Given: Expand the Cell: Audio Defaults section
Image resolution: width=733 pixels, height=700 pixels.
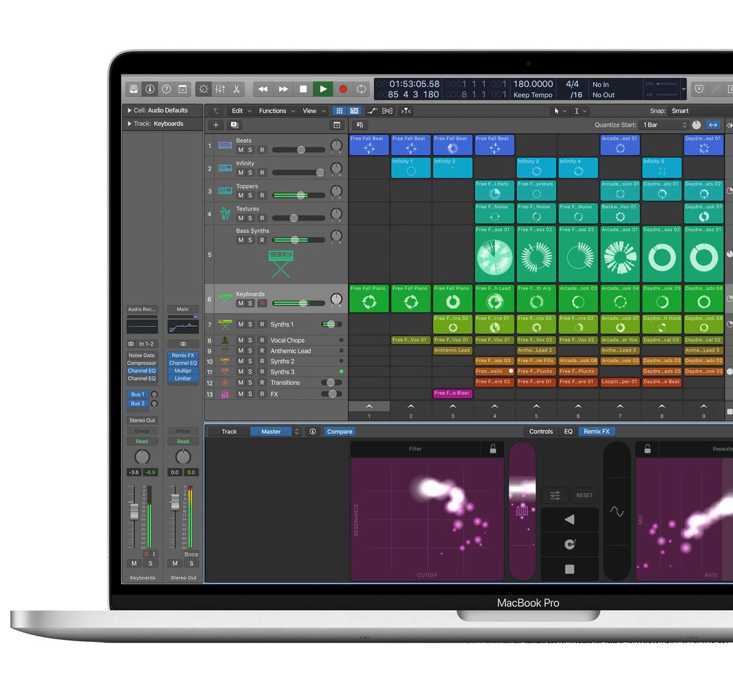Looking at the screenshot, I should 130,110.
